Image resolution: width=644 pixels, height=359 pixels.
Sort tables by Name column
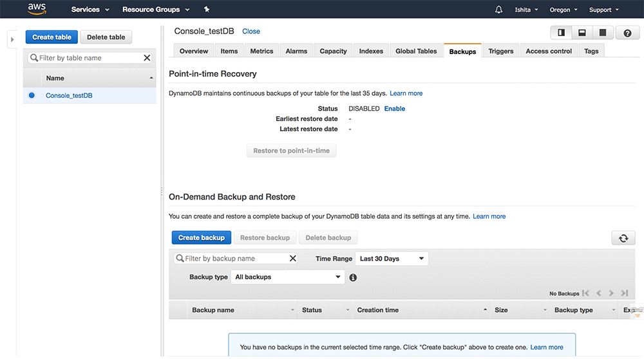point(98,78)
